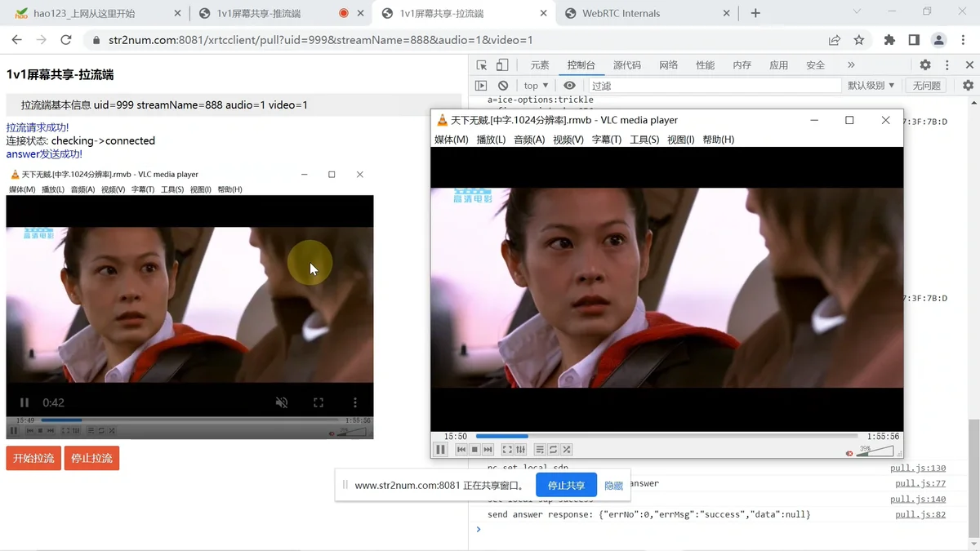Open a new browser tab
Image resolution: width=980 pixels, height=551 pixels.
(755, 13)
